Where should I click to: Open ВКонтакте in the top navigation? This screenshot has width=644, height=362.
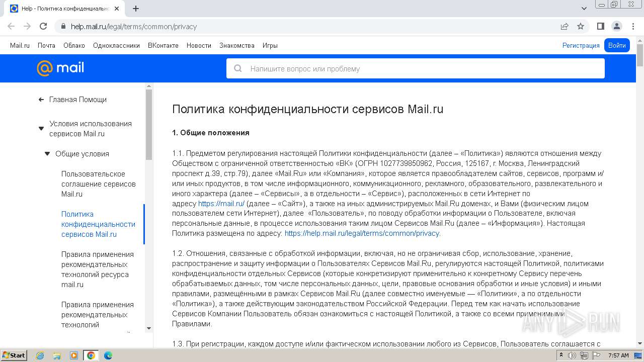[x=163, y=45]
